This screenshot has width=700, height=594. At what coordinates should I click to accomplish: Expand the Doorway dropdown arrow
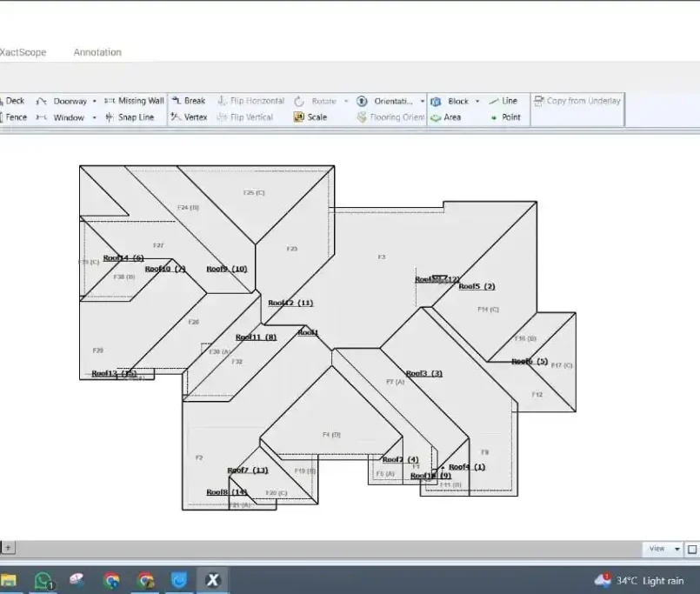(94, 102)
